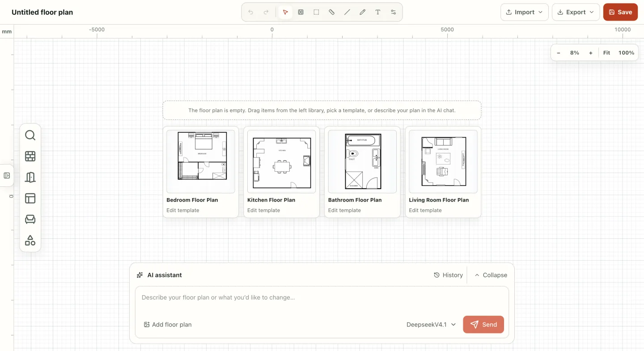
Task: Click the redo arrow in the toolbar
Action: [x=266, y=12]
